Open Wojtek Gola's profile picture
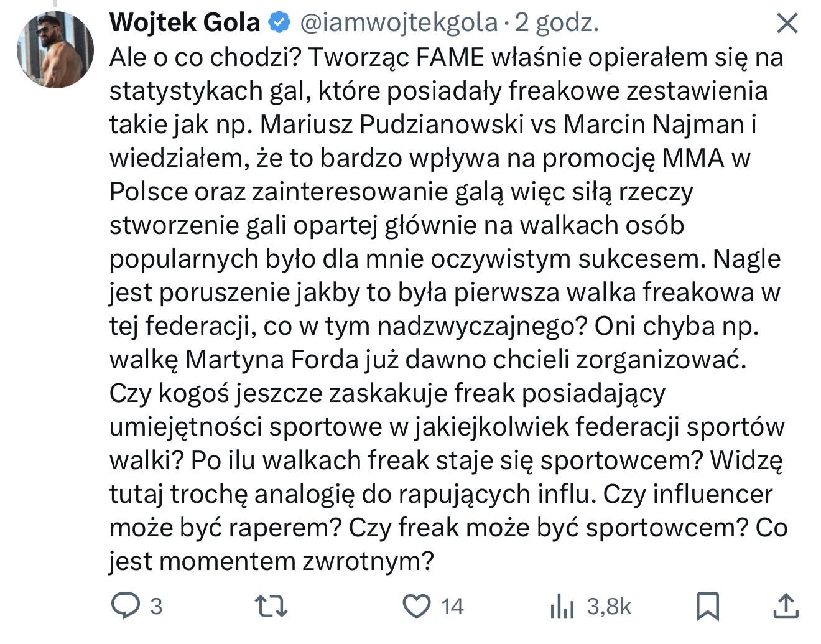 (x=55, y=49)
